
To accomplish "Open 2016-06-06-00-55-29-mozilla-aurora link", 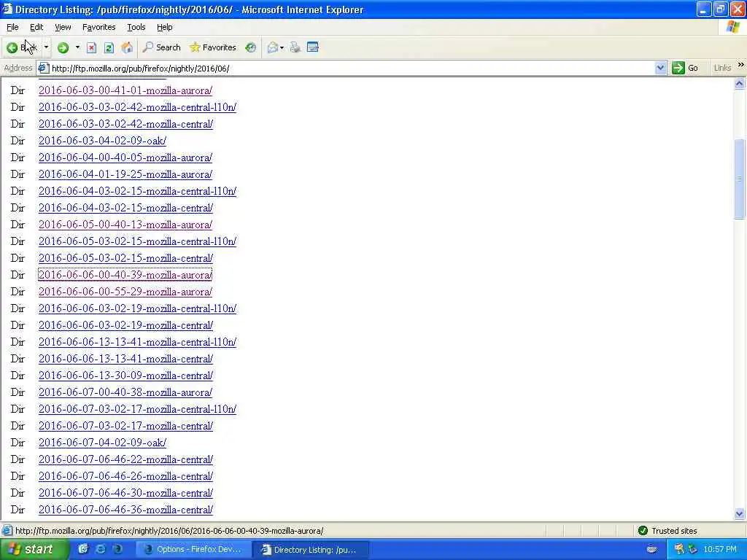I will click(125, 292).
